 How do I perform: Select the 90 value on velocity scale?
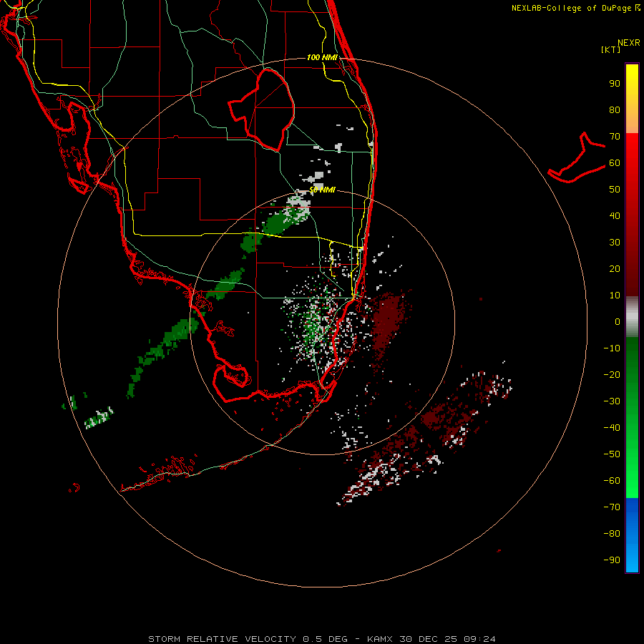coord(615,84)
